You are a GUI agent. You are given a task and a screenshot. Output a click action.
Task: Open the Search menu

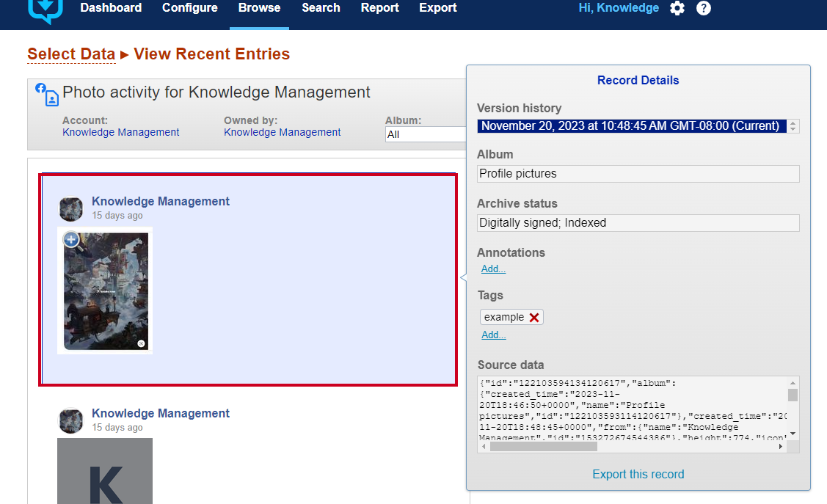pos(321,8)
